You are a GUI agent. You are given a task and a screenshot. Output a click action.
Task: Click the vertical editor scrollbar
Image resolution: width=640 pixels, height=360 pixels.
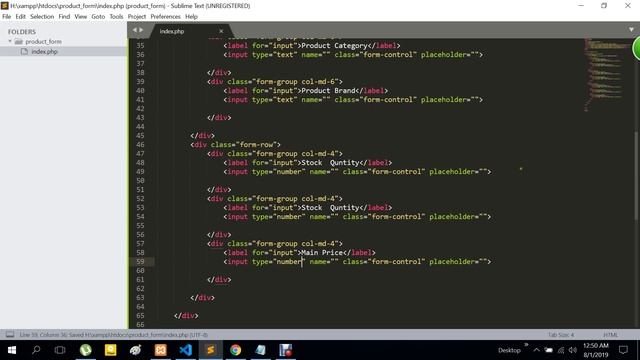point(636,176)
